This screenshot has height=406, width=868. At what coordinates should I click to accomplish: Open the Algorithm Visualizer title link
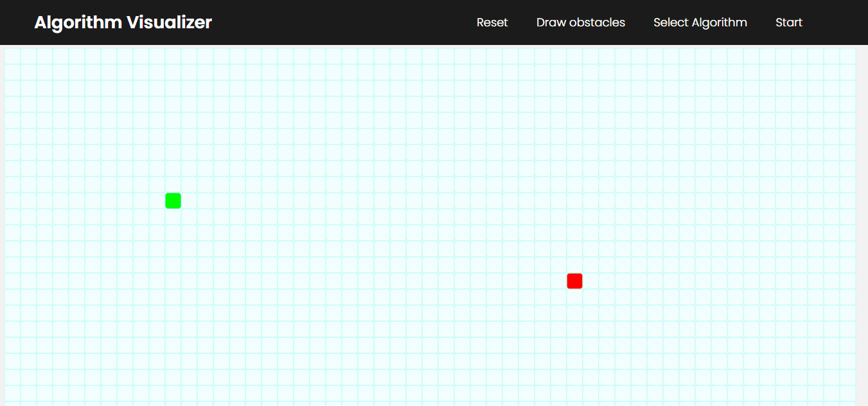coord(123,22)
